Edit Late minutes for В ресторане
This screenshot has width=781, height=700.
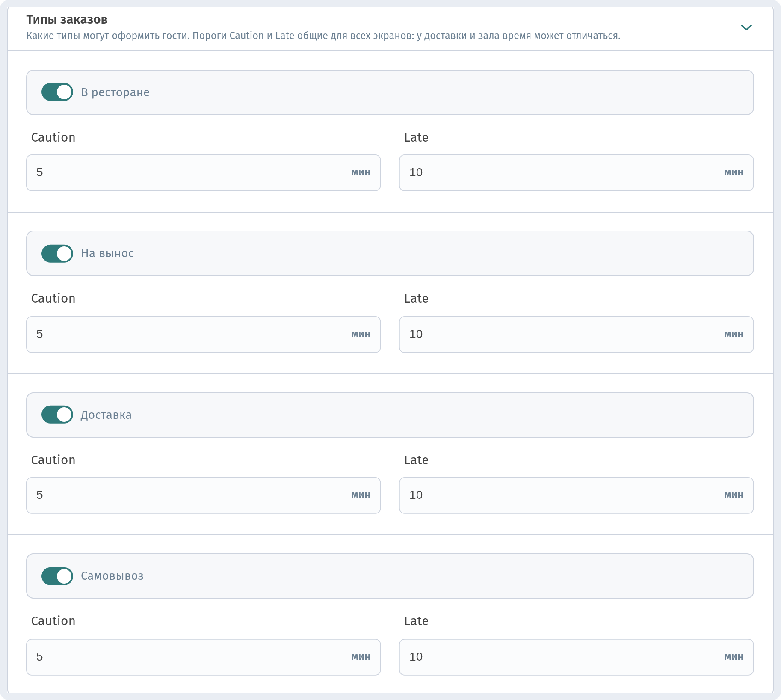tap(576, 173)
